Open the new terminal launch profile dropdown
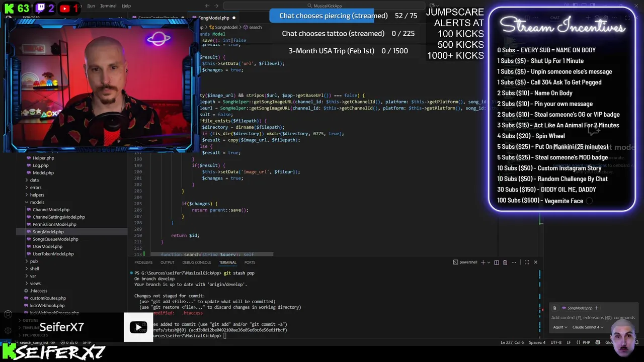 click(489, 262)
